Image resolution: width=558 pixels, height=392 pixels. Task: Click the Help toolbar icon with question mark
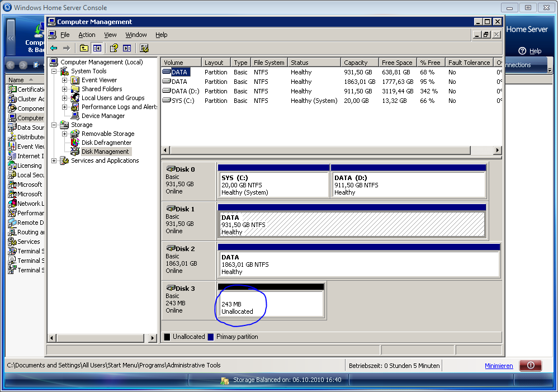point(114,48)
